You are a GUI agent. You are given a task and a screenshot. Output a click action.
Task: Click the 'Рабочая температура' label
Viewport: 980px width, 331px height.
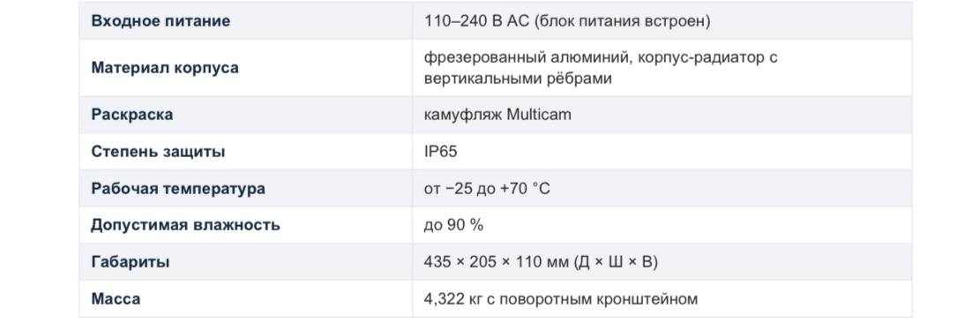(178, 188)
